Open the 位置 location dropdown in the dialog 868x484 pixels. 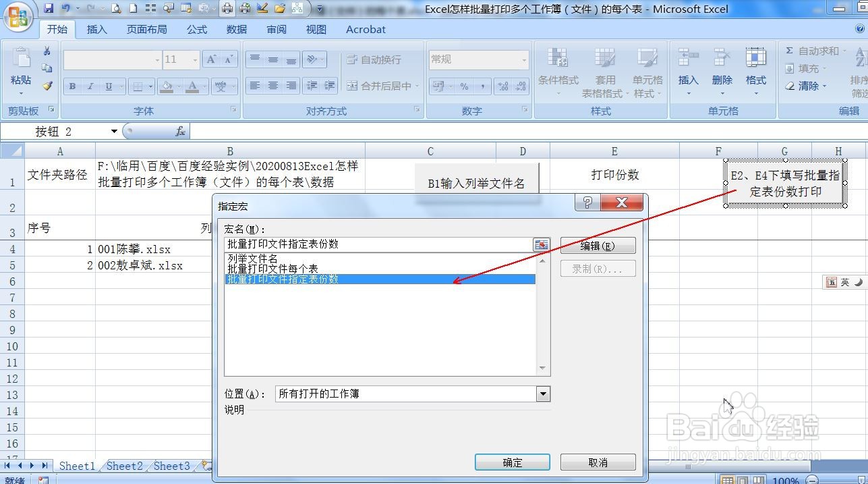[543, 394]
